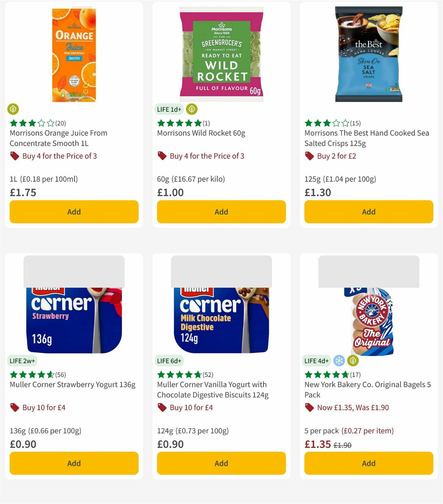Select the price tag icon beside Buy 10 for £4
443x504 pixels.
pyautogui.click(x=15, y=408)
